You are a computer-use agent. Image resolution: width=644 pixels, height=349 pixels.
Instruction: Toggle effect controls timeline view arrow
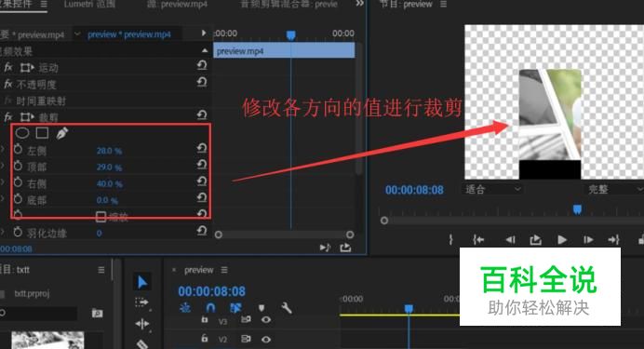[204, 33]
